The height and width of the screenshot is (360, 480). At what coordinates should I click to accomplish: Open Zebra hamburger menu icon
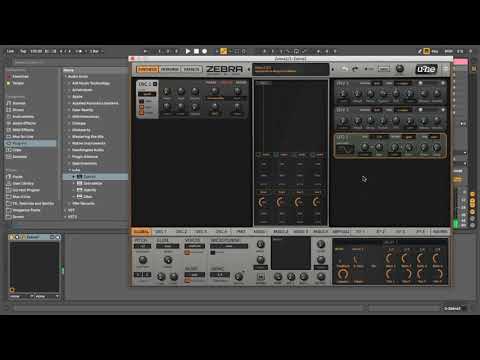click(445, 69)
